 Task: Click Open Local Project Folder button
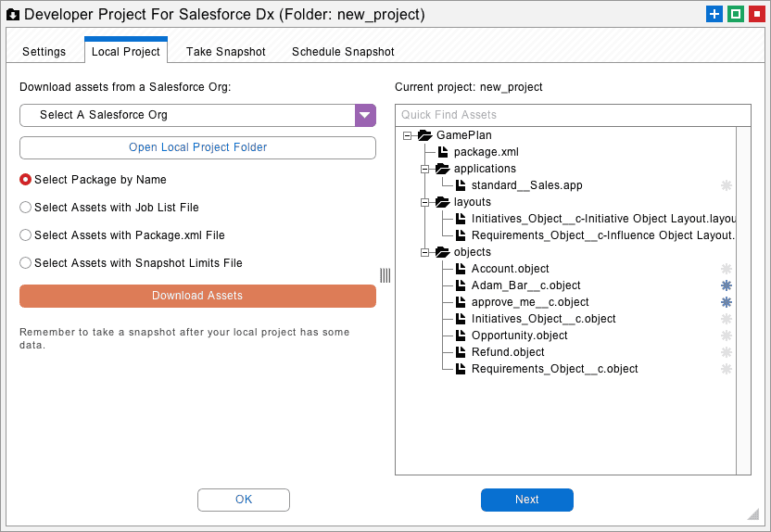(x=197, y=147)
